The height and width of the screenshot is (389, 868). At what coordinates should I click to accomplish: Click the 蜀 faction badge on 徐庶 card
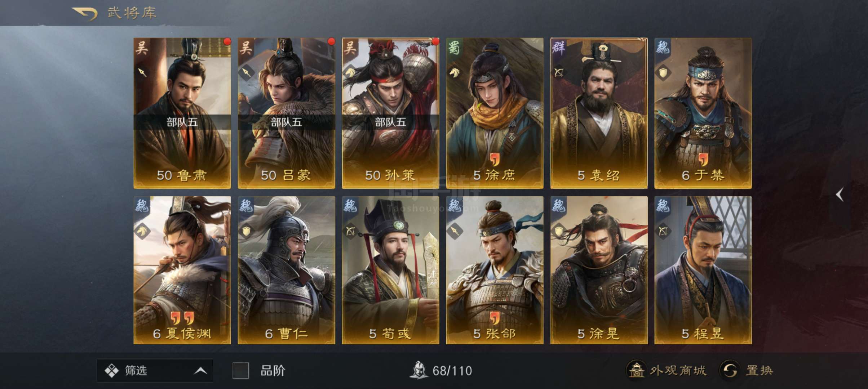[455, 47]
